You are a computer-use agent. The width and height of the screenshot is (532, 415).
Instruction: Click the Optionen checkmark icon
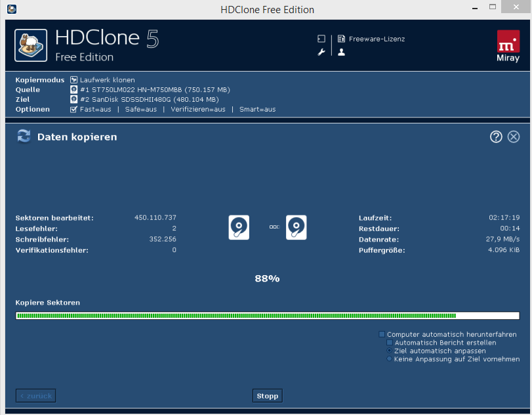[73, 110]
